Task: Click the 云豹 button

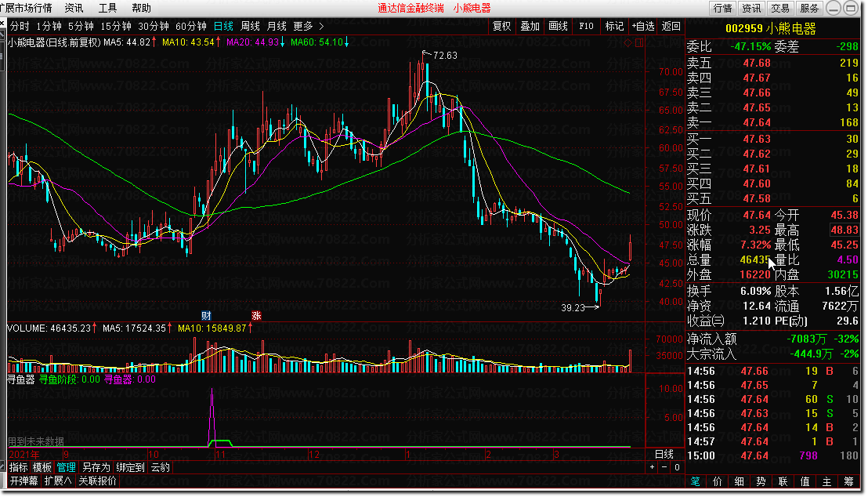Action: click(x=161, y=467)
